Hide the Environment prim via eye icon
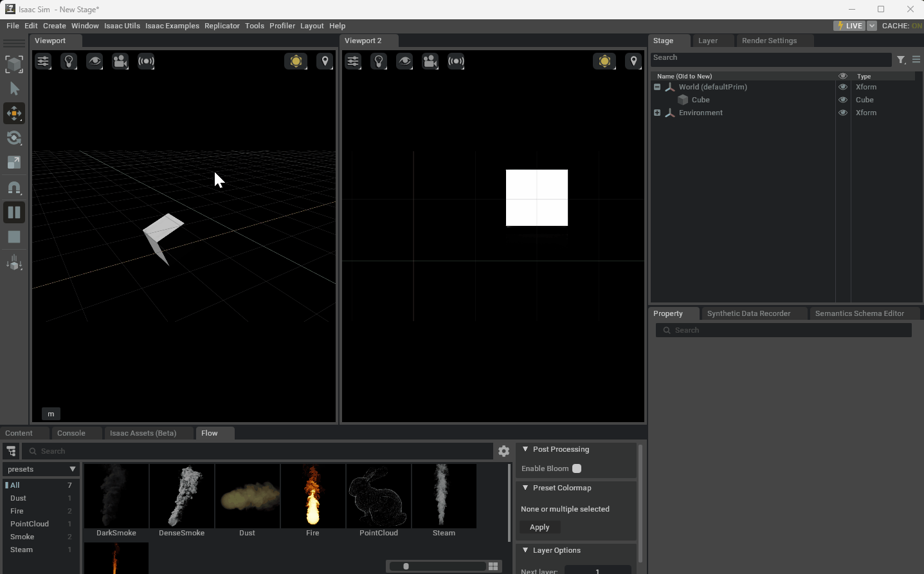The width and height of the screenshot is (924, 574). tap(842, 113)
